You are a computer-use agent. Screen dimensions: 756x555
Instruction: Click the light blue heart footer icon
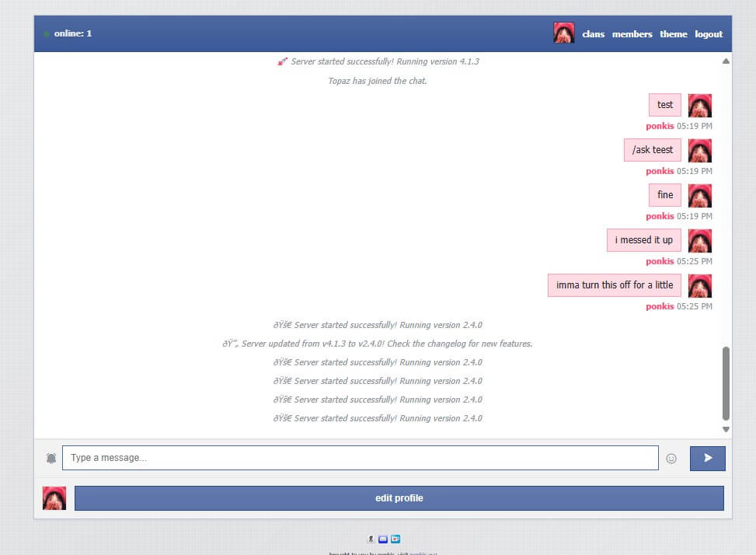[x=395, y=539]
